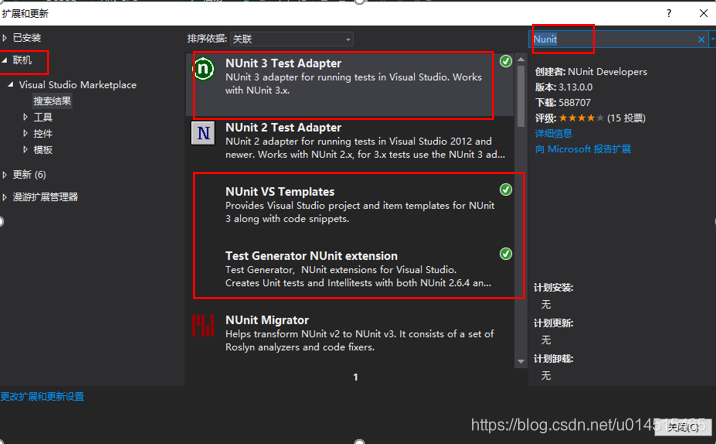Click page number 1 of results
Viewport: 716px width, 444px height.
[x=355, y=377]
